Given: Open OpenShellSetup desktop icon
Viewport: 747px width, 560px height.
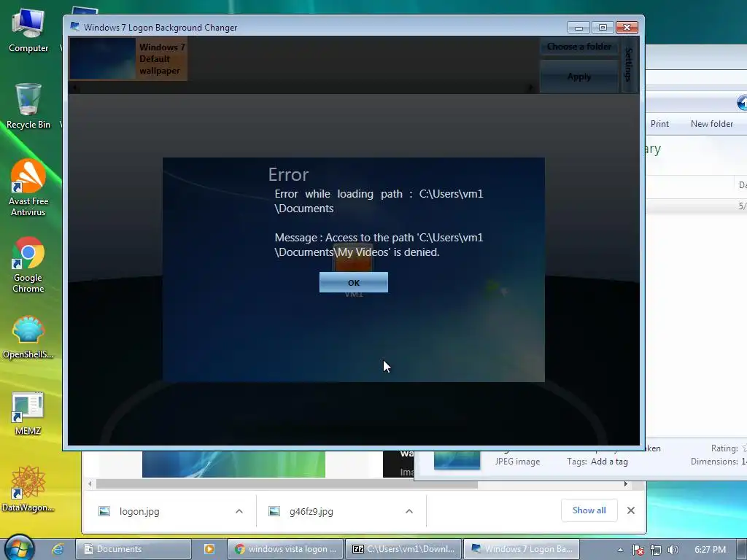Looking at the screenshot, I should (x=28, y=337).
